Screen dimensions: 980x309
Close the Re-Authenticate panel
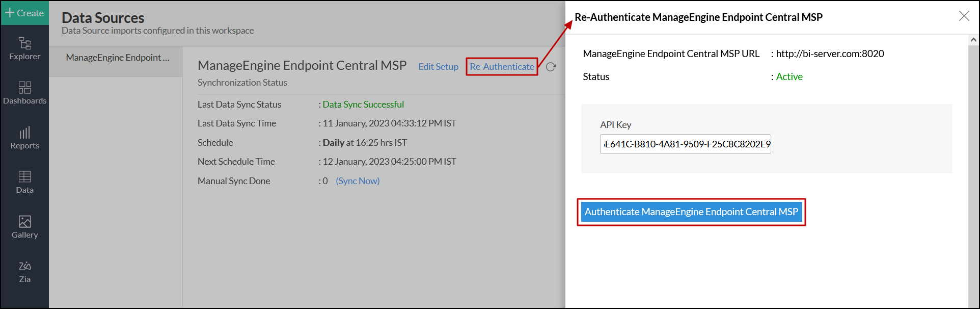(x=964, y=16)
